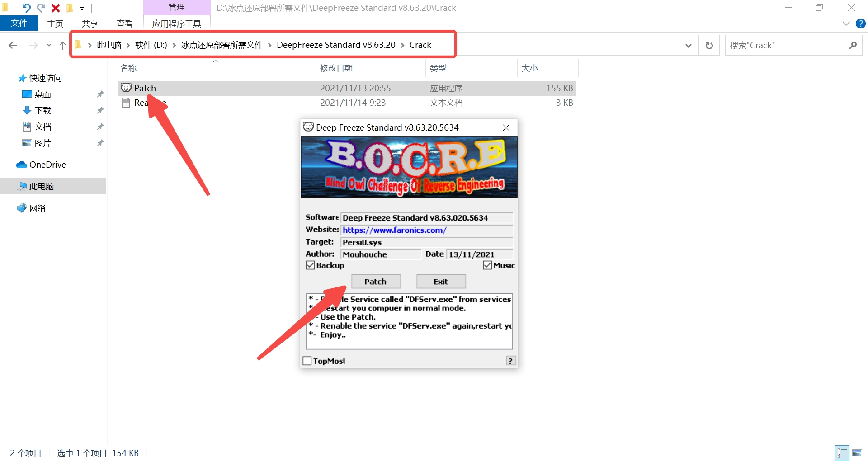Viewport: 868px width, 461px height.
Task: Open address bar history dropdown
Action: pos(688,45)
